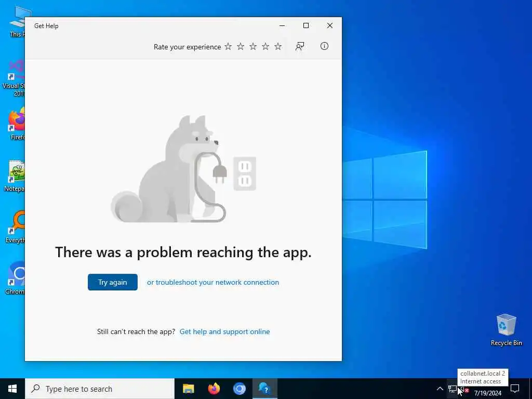
Task: Open the info icon in Get Help
Action: (324, 46)
